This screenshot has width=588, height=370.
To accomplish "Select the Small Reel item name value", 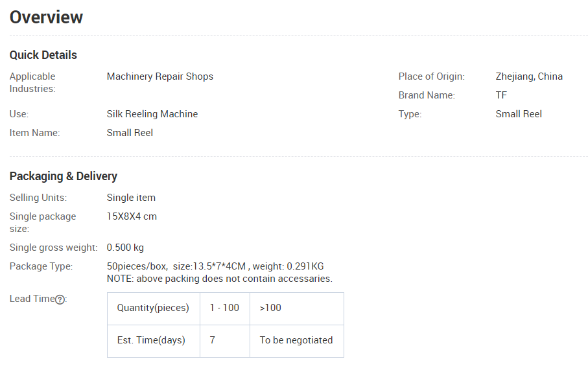I will 130,133.
